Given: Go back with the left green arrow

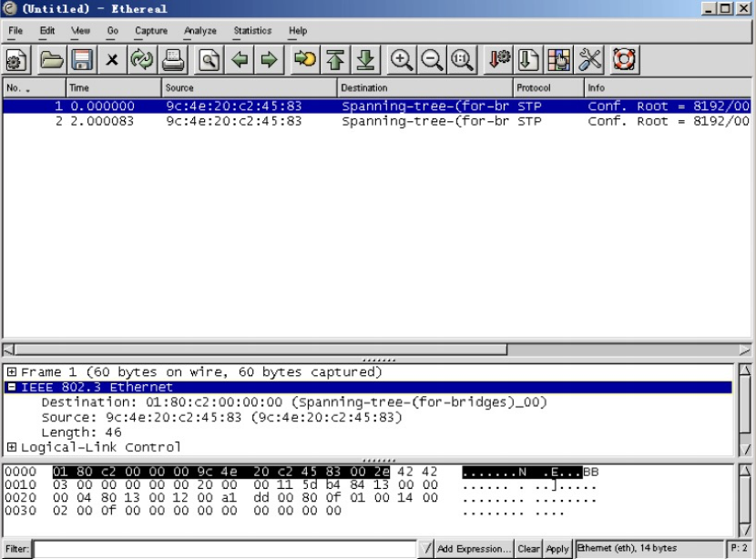Looking at the screenshot, I should pyautogui.click(x=240, y=60).
